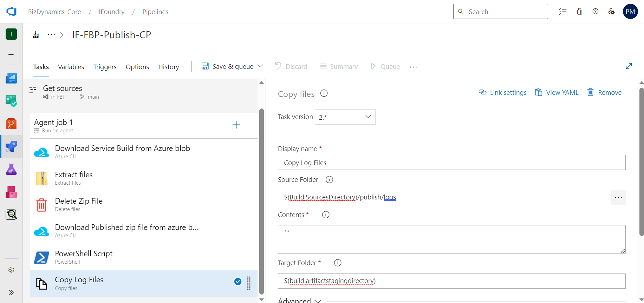Switch to the Options tab

point(137,67)
